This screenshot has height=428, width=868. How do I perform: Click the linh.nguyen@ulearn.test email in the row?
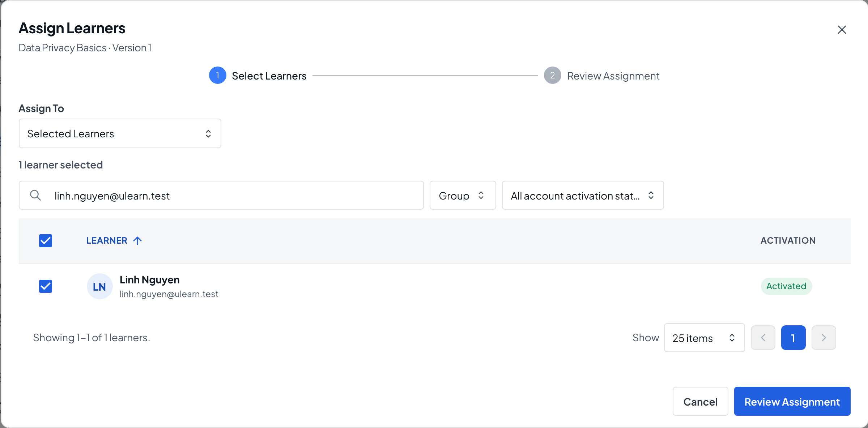169,294
